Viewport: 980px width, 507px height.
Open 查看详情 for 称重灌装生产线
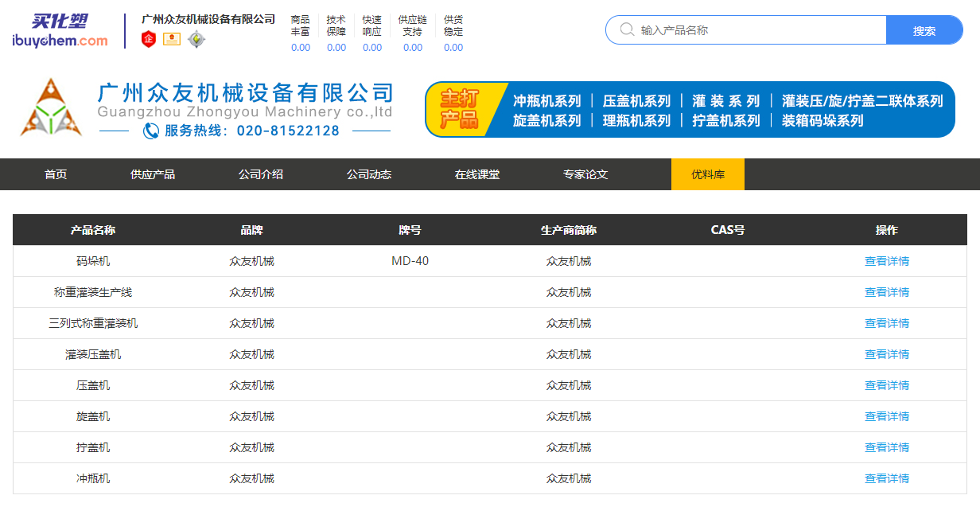[x=887, y=292]
